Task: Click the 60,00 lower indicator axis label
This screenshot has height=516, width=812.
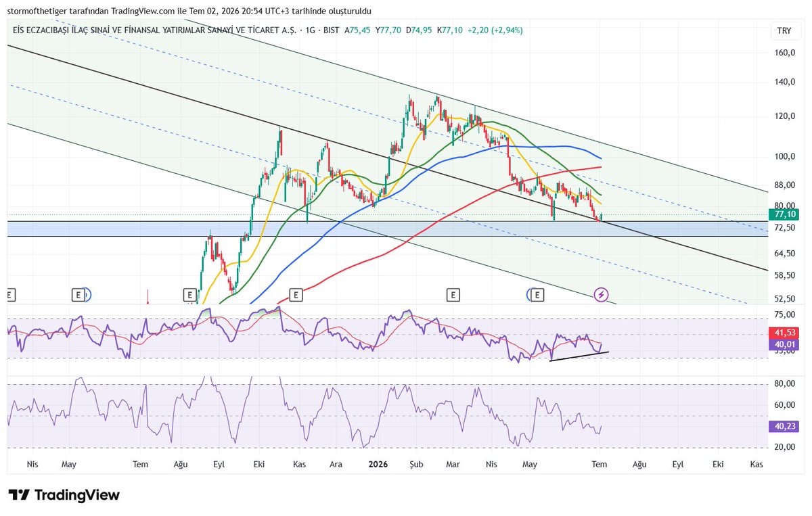Action: point(785,405)
